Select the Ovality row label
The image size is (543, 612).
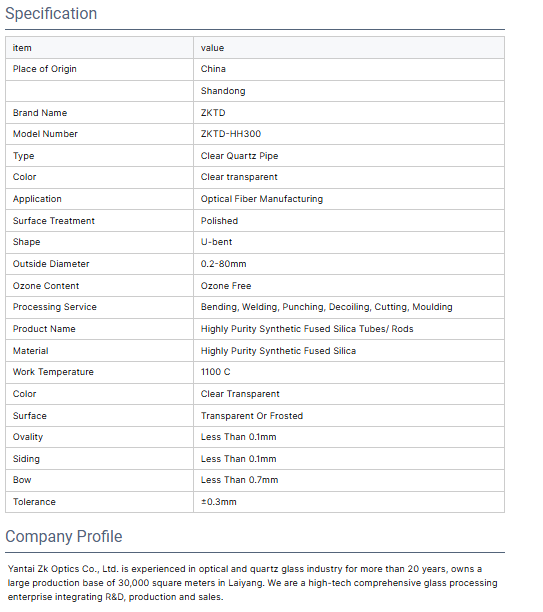click(x=28, y=437)
